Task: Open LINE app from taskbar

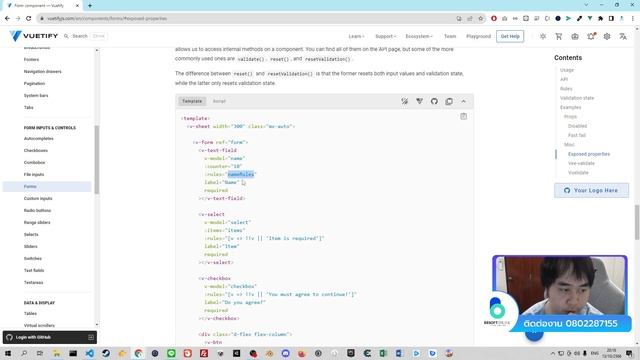Action: [x=171, y=353]
